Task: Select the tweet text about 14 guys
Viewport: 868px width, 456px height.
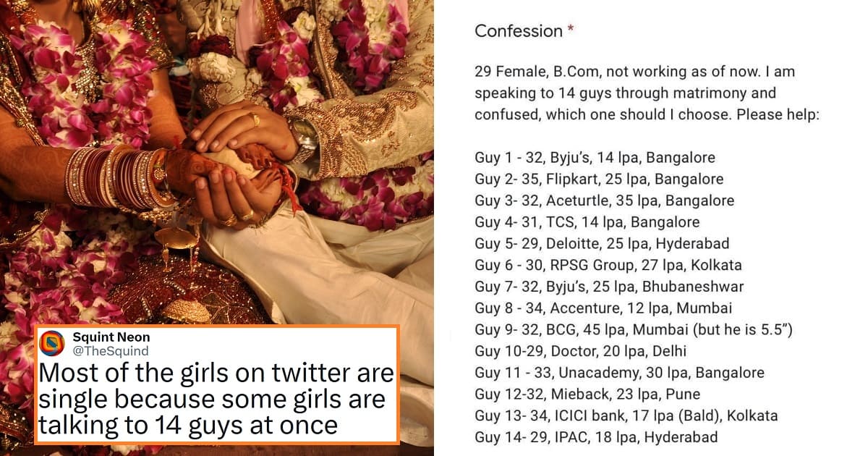Action: [216, 399]
